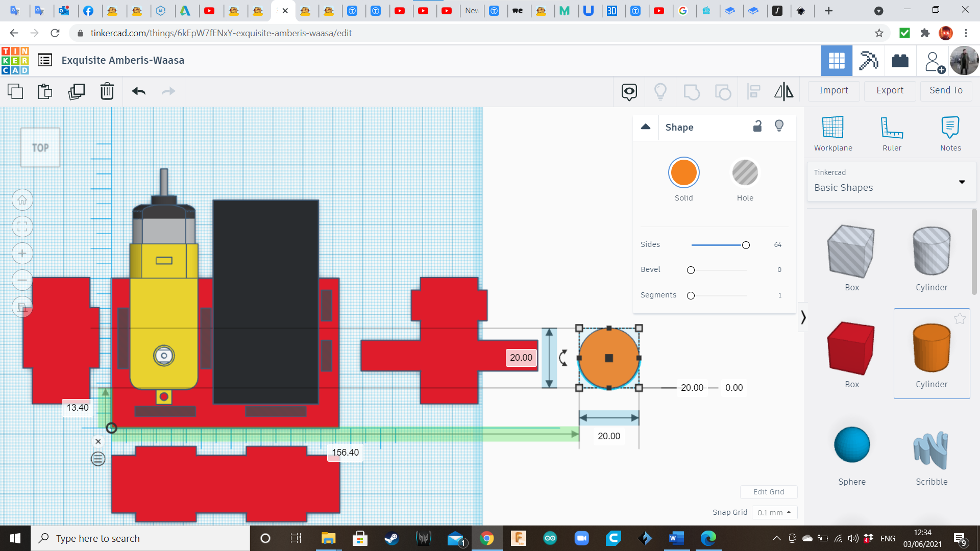Adjust the Sides slider in the Shape panel
Viewport: 980px width, 551px height.
coord(745,245)
